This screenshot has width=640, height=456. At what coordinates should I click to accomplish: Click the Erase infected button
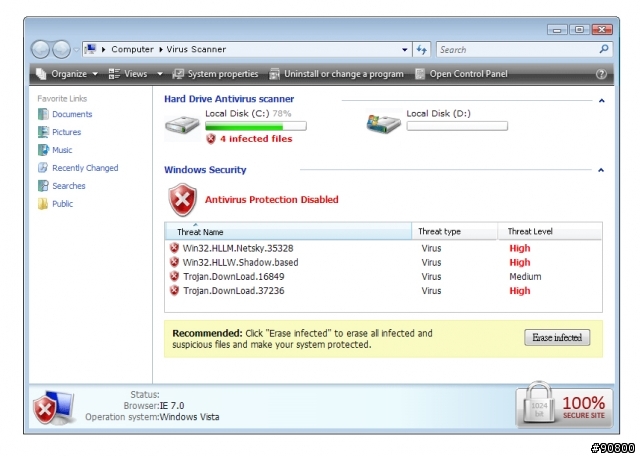click(557, 338)
